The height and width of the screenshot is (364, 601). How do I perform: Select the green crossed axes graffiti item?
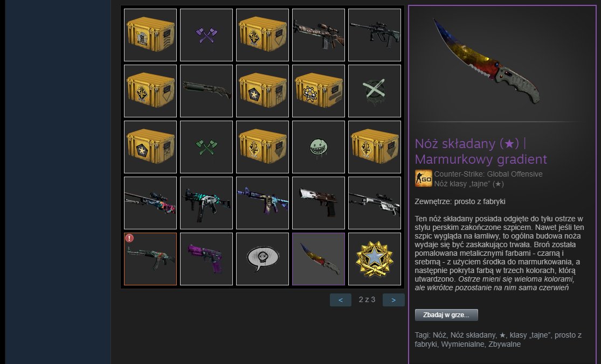tap(206, 147)
